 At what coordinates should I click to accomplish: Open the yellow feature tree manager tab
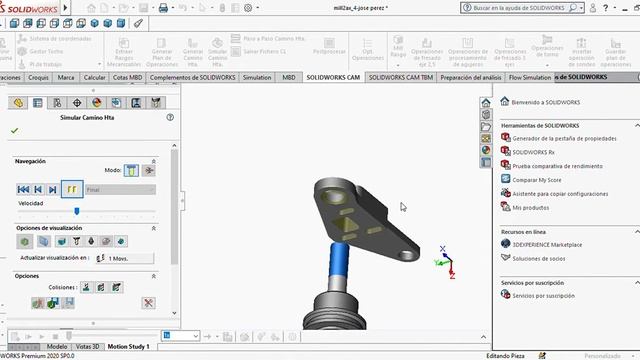pyautogui.click(x=18, y=102)
